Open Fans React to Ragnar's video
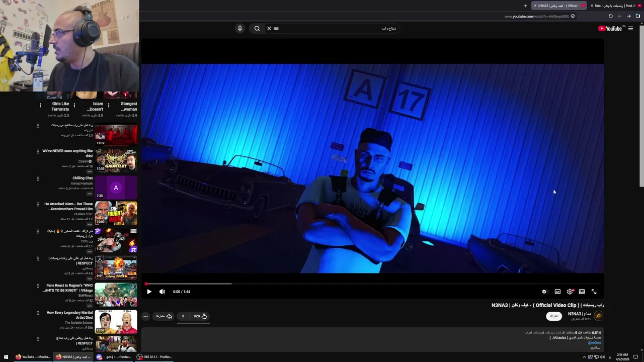644x362 pixels. coord(68,288)
